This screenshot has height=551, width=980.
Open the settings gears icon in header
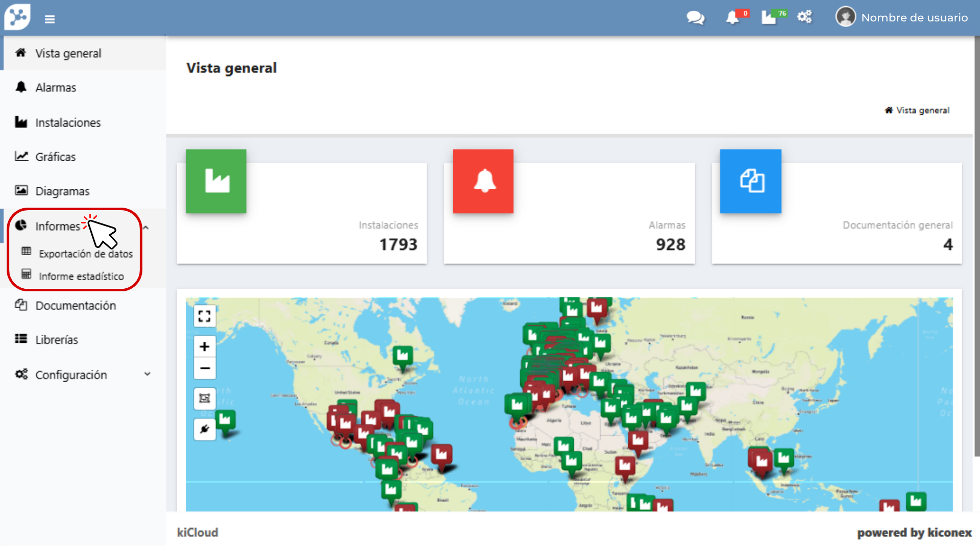pyautogui.click(x=804, y=17)
